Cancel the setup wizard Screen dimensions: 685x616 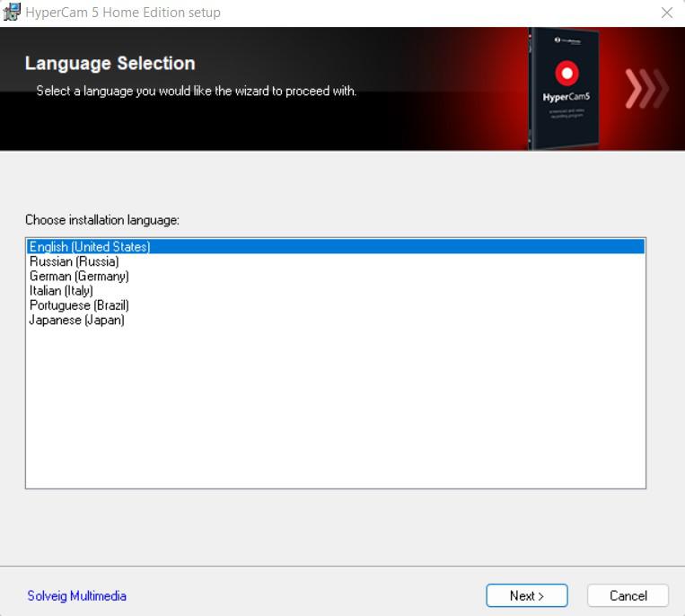pyautogui.click(x=628, y=595)
